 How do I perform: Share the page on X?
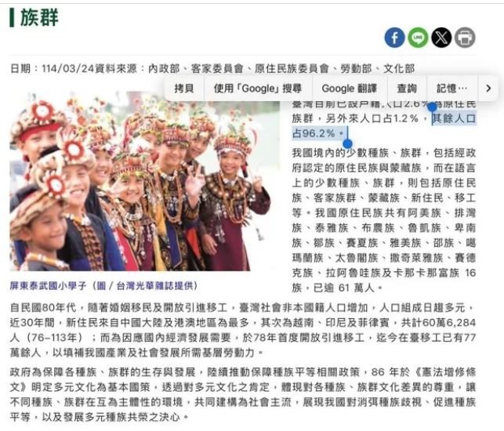tap(441, 38)
